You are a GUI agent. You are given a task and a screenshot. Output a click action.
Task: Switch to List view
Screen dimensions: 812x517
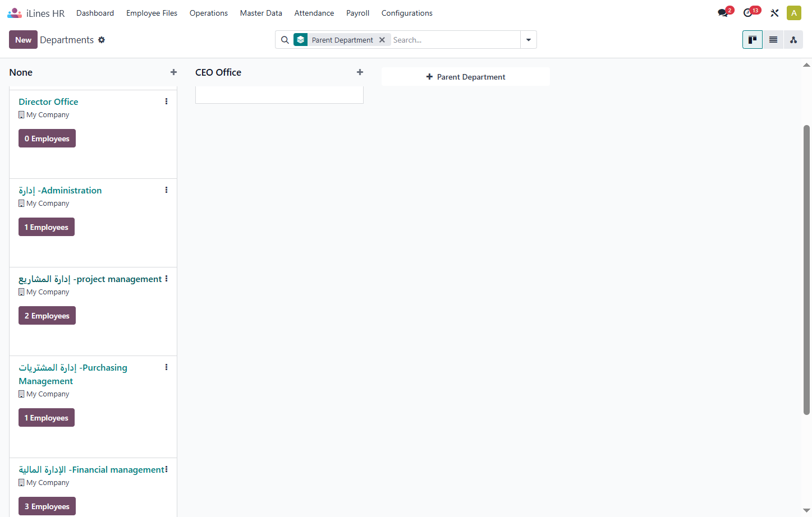pyautogui.click(x=773, y=40)
